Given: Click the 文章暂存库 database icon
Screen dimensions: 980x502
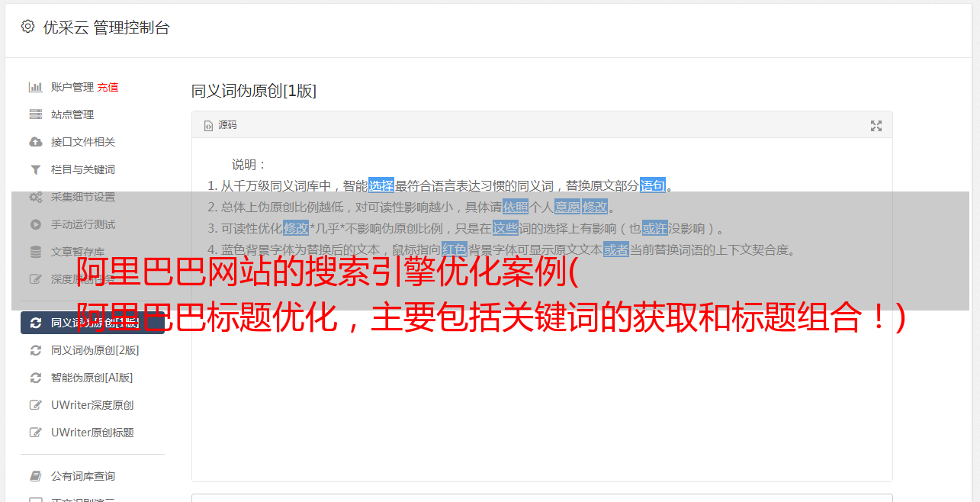Looking at the screenshot, I should [x=35, y=252].
